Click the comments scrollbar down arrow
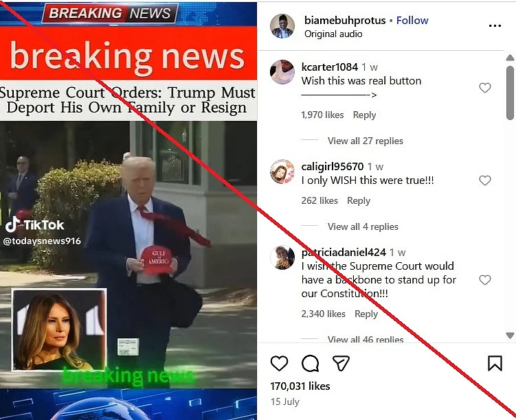The height and width of the screenshot is (420, 516). pos(510,336)
